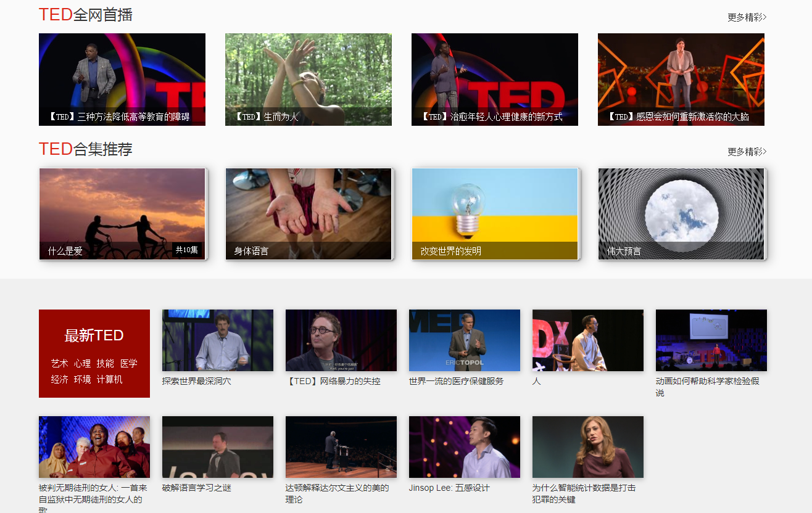Open the '改变世界的发明' collection card
The image size is (812, 513).
tap(495, 214)
